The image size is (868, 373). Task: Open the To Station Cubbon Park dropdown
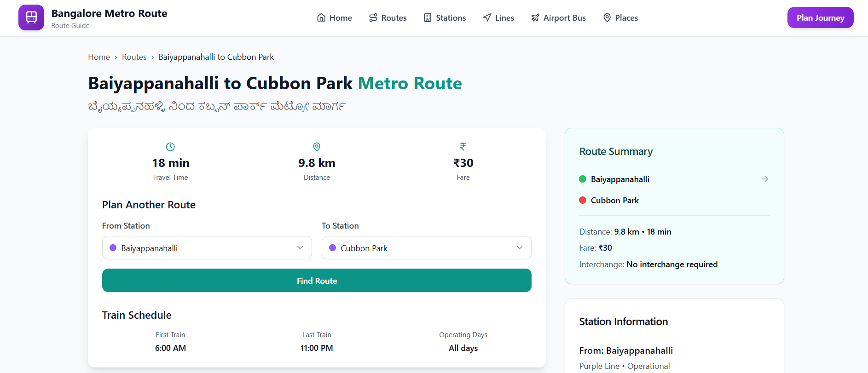pos(427,248)
